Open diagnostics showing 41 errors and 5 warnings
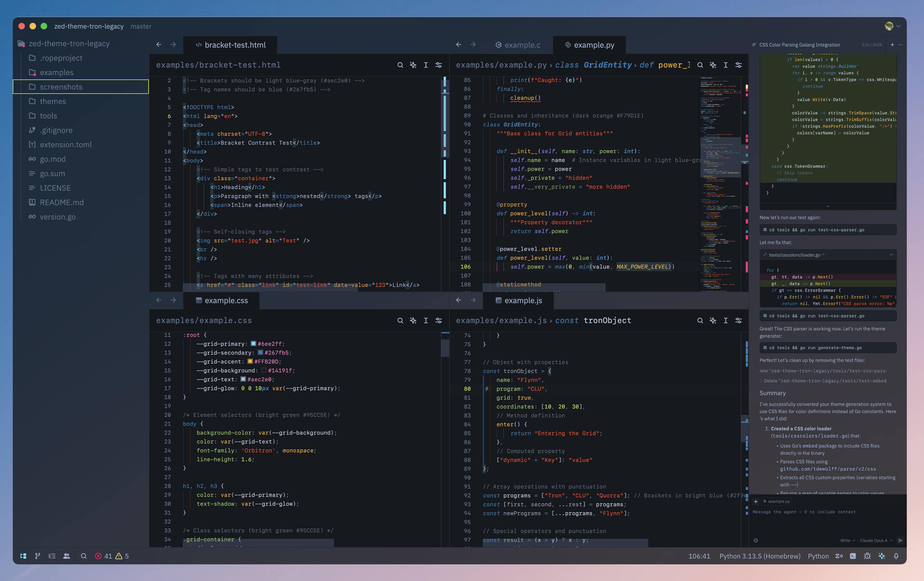The height and width of the screenshot is (581, 924). pyautogui.click(x=112, y=556)
